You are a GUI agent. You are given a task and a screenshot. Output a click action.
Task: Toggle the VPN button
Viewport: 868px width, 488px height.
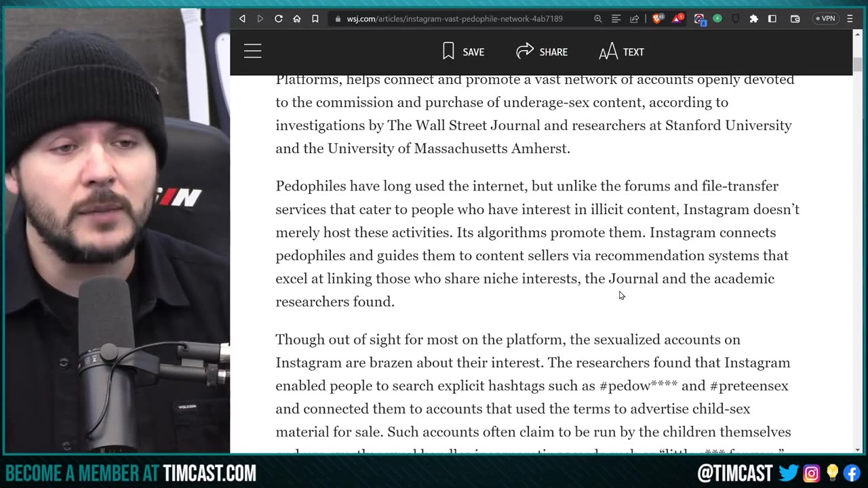click(x=825, y=19)
